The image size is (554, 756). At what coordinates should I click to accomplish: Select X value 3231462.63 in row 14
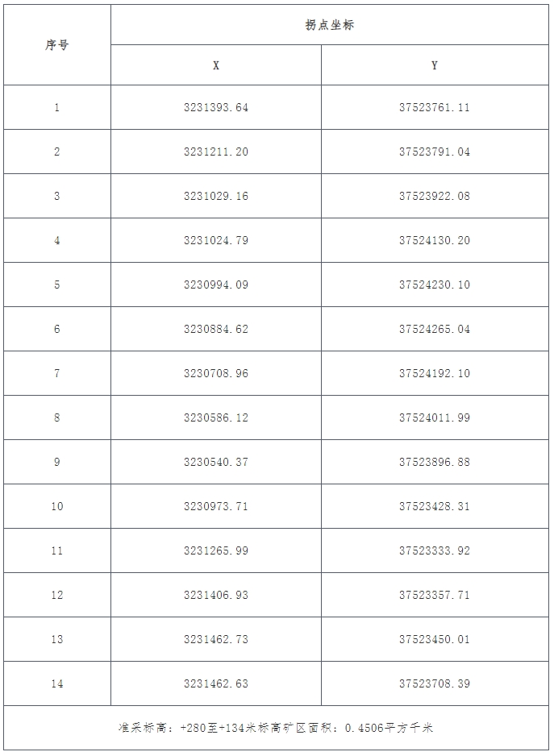tap(216, 683)
